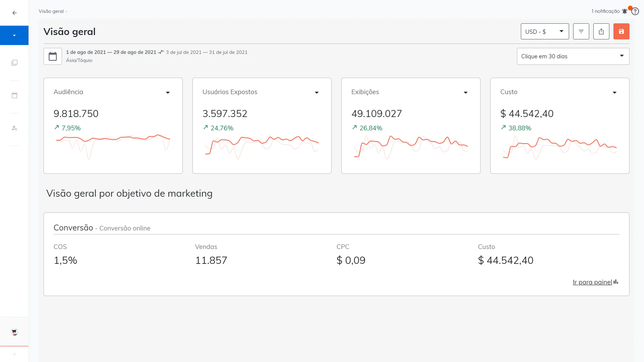Open the copy/library icon in sidebar
The height and width of the screenshot is (362, 644).
click(x=14, y=63)
